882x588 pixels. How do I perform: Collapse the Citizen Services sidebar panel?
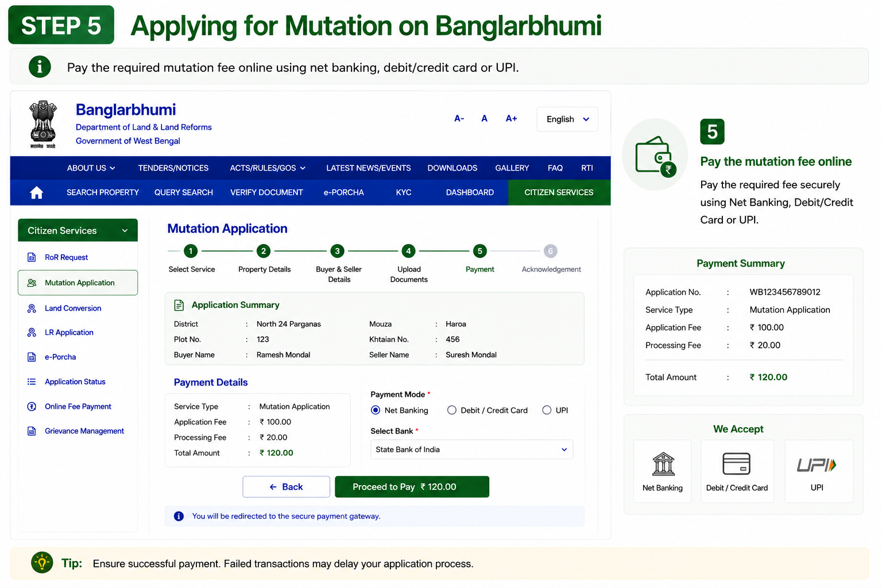point(78,230)
